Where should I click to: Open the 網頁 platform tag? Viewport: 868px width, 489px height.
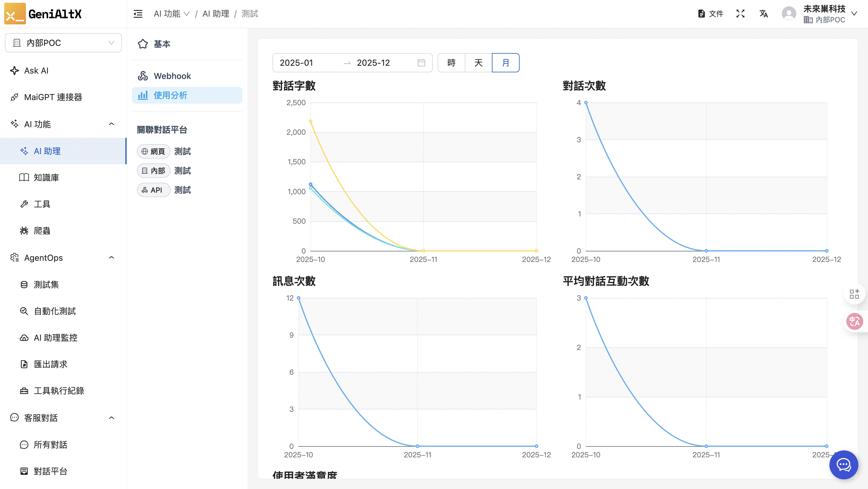coord(153,151)
